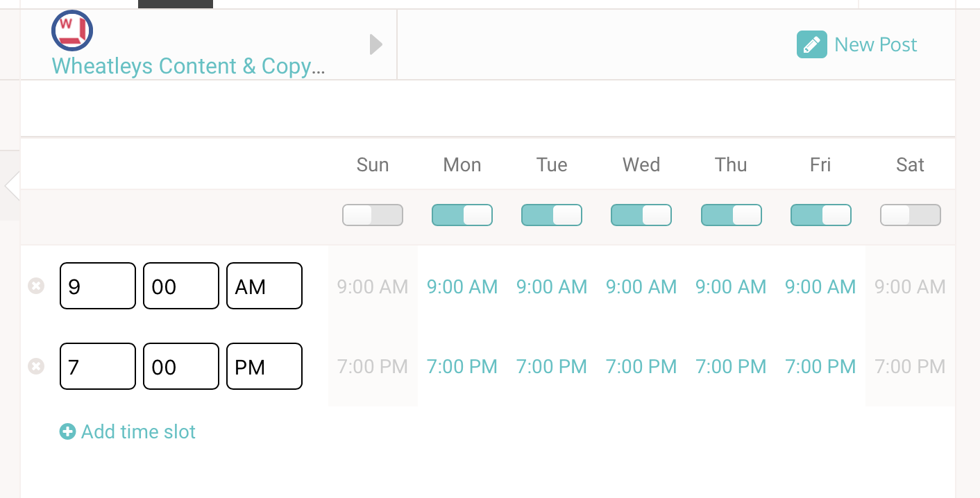This screenshot has width=980, height=498.
Task: Remove the 7:00 PM time slot
Action: [36, 366]
